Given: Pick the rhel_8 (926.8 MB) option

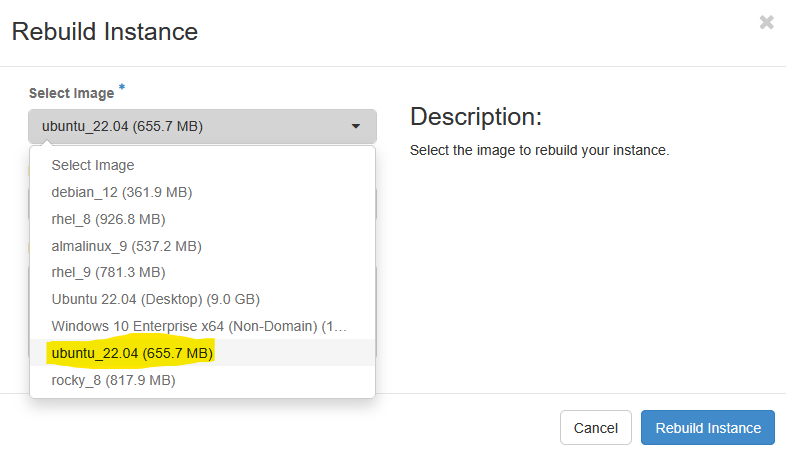Looking at the screenshot, I should click(203, 219).
